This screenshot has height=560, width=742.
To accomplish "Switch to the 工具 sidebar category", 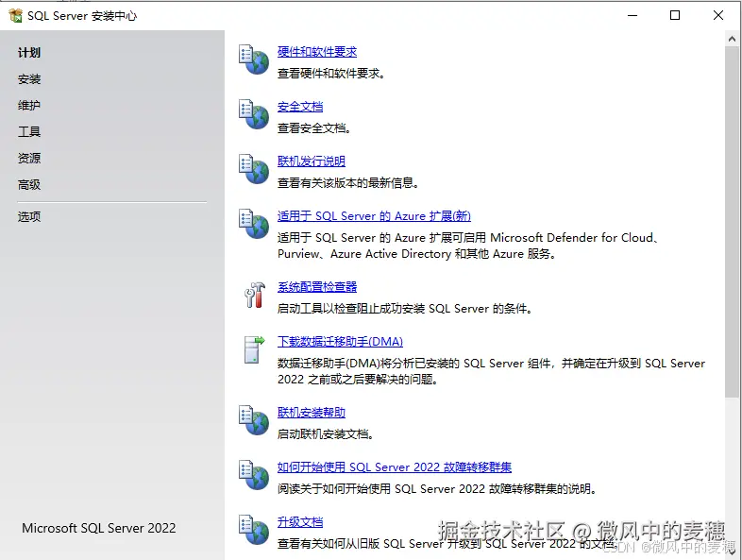I will pos(29,131).
